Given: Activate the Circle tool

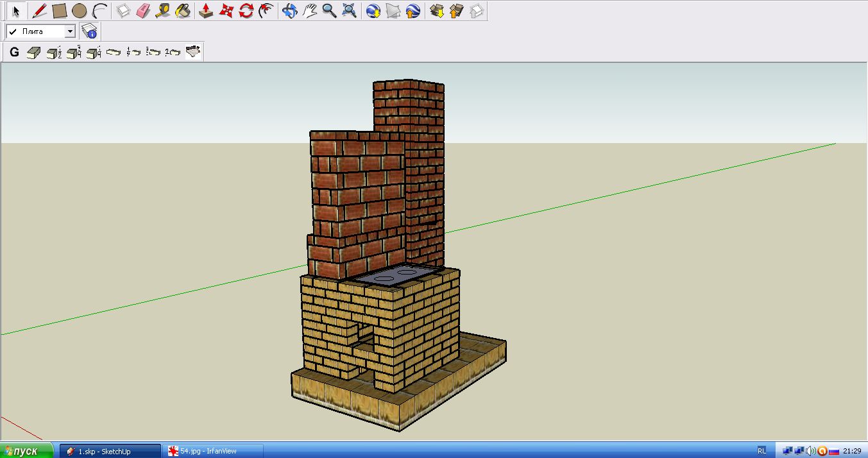Looking at the screenshot, I should point(79,11).
